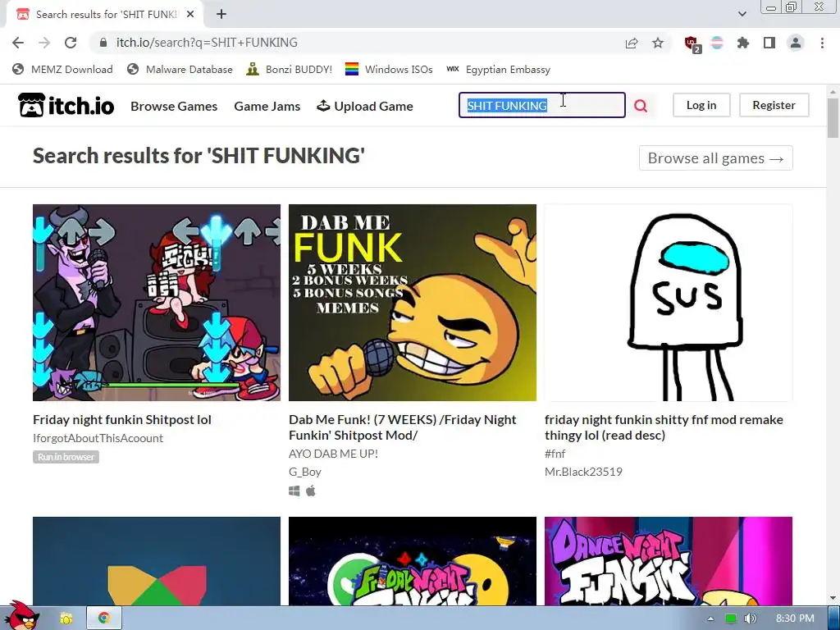840x630 pixels.
Task: Click Browse all games button
Action: pos(715,158)
